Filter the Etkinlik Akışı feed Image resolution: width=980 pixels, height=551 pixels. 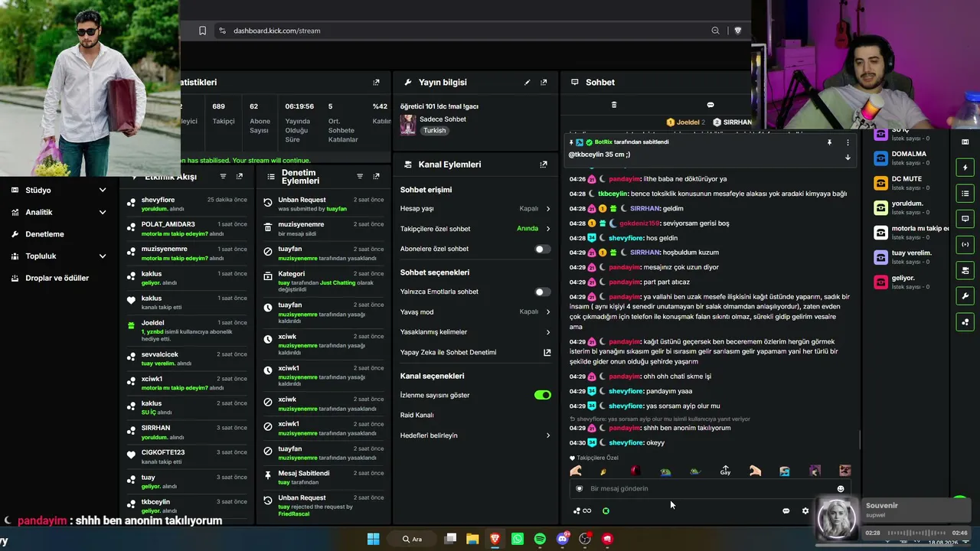tap(223, 177)
